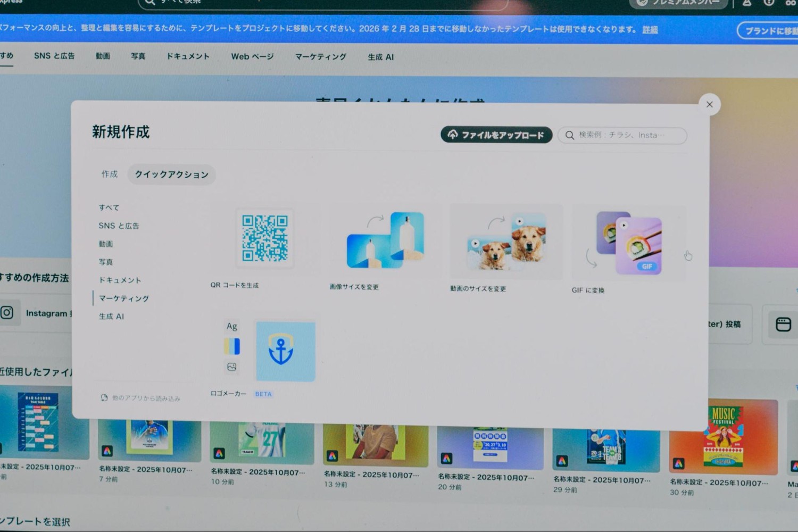Click the import from other apps icon
The height and width of the screenshot is (532, 798).
[104, 397]
